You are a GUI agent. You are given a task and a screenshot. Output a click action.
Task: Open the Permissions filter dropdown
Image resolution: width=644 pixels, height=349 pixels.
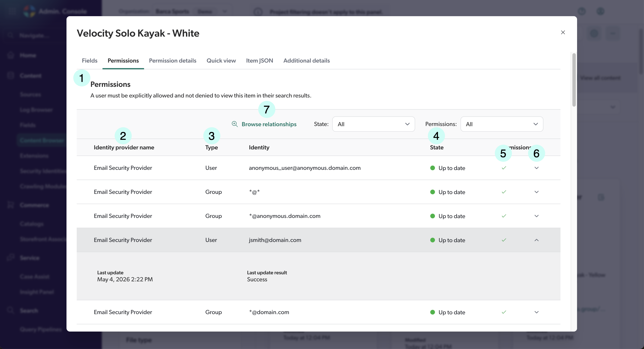pyautogui.click(x=502, y=124)
